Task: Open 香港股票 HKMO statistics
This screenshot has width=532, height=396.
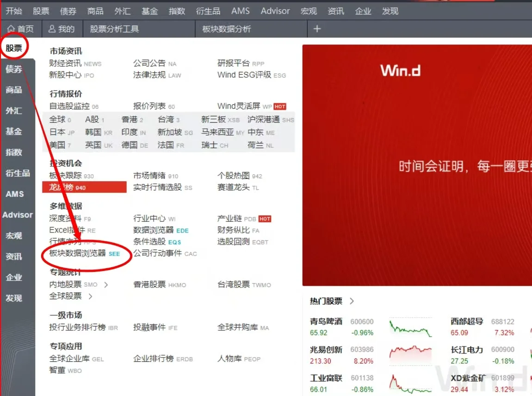Action: tap(160, 284)
